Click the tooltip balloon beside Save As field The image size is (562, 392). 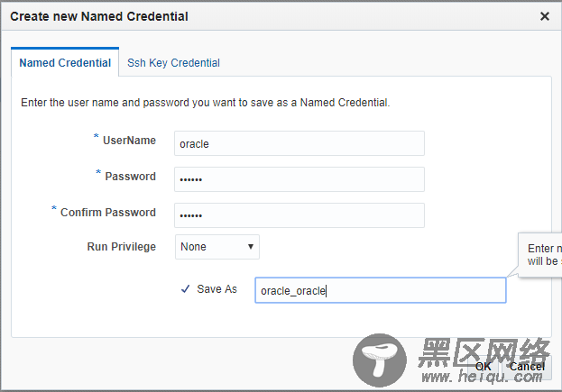pos(539,254)
